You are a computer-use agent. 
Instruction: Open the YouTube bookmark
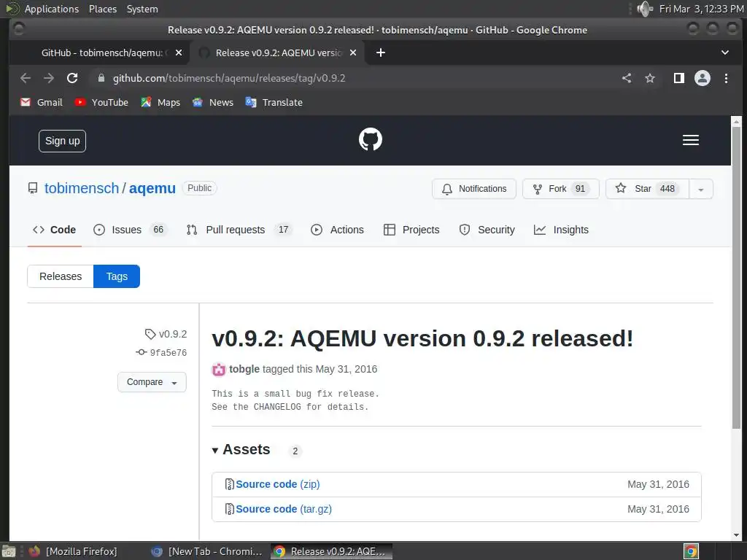[101, 102]
